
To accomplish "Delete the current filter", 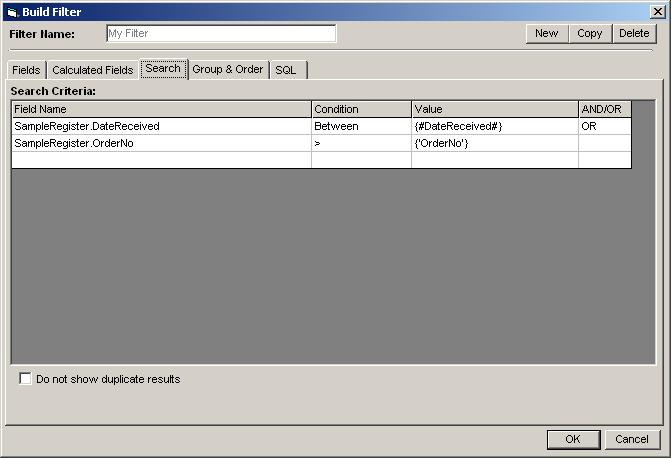I will [x=634, y=33].
